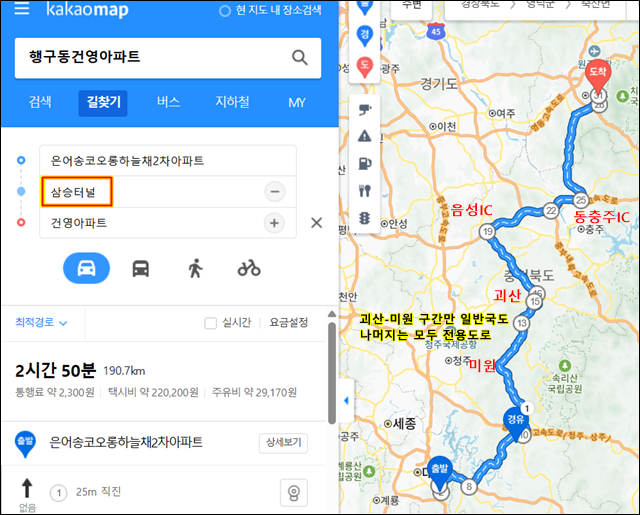The height and width of the screenshot is (515, 640).
Task: Collapse the side panel with arrow handle
Action: tap(346, 400)
